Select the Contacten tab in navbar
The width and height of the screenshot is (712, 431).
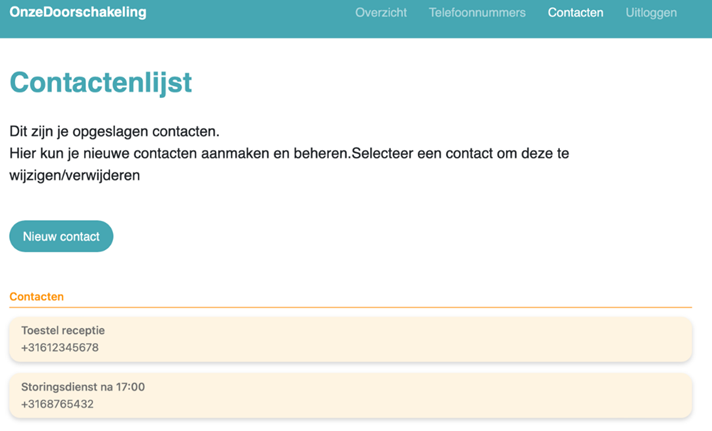(x=575, y=13)
